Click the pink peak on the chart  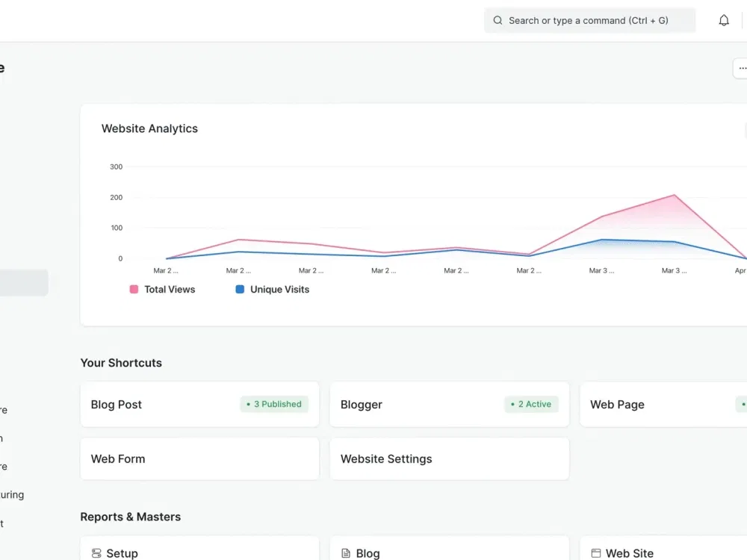(x=674, y=195)
